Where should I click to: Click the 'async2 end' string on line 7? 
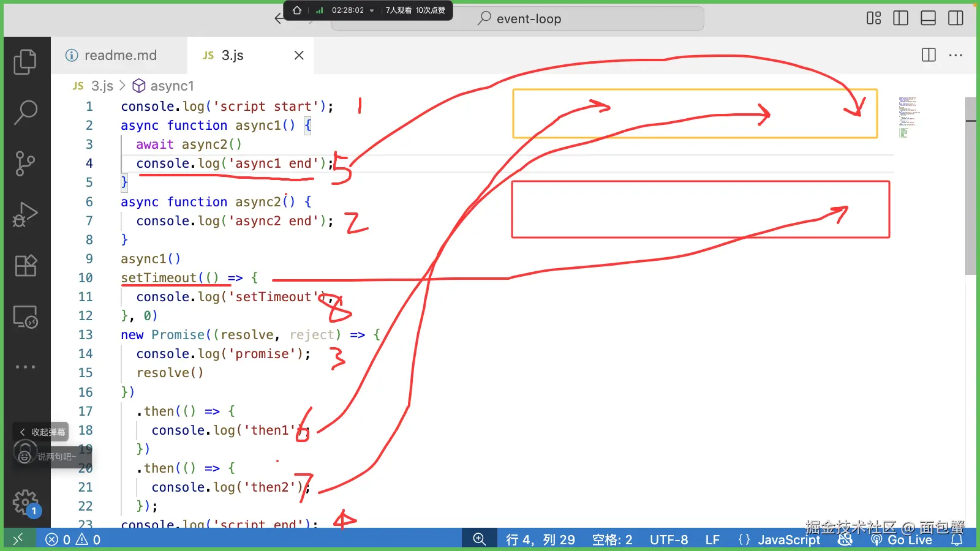pos(274,221)
